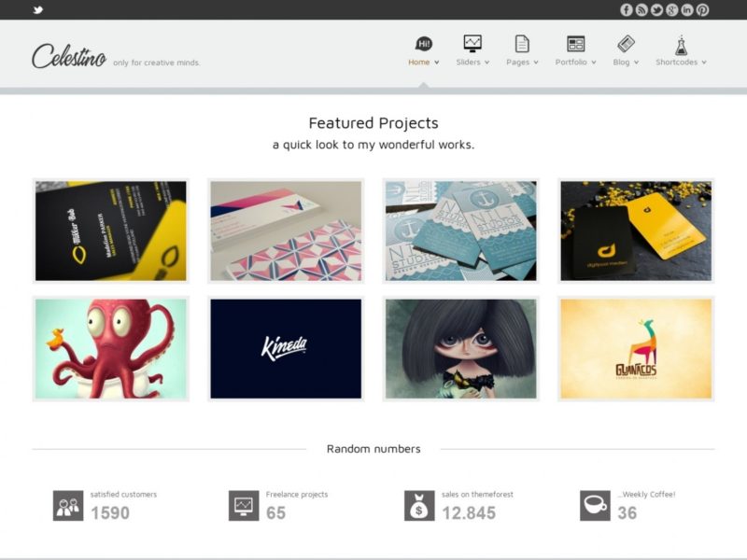
Task: Click the 'Hi!' speech bubble above Home
Action: click(x=423, y=43)
